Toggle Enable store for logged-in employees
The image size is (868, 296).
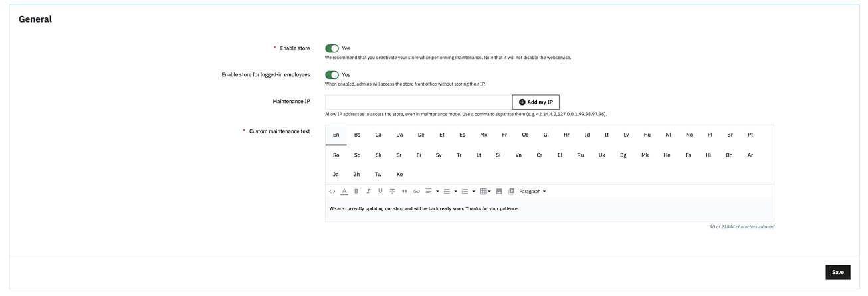coord(332,75)
